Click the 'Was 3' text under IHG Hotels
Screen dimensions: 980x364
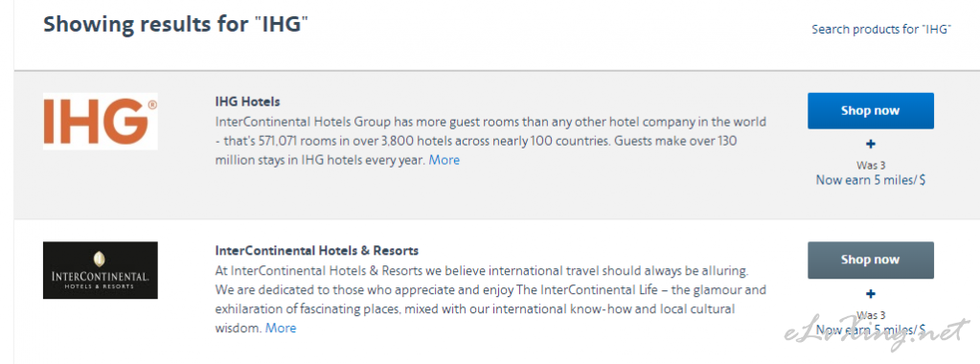[871, 166]
